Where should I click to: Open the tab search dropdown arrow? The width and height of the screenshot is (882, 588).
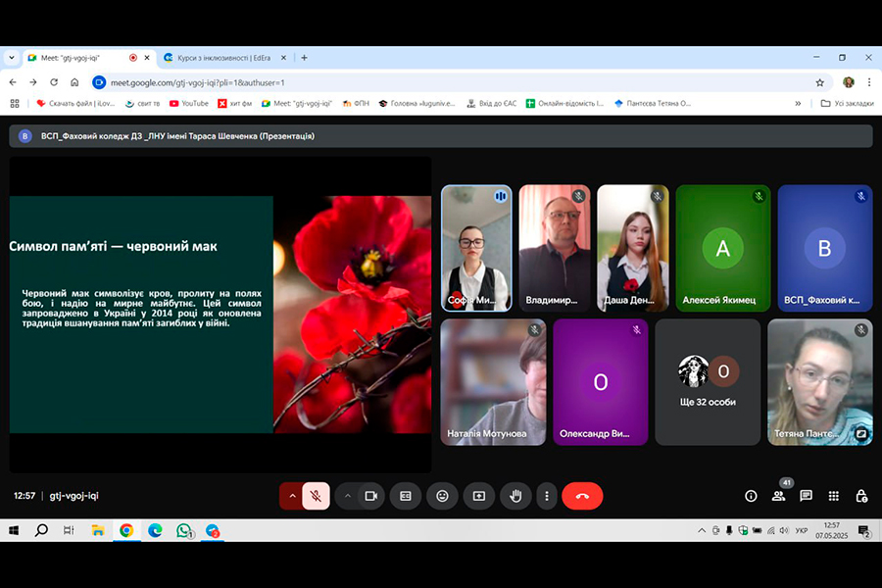[11, 58]
